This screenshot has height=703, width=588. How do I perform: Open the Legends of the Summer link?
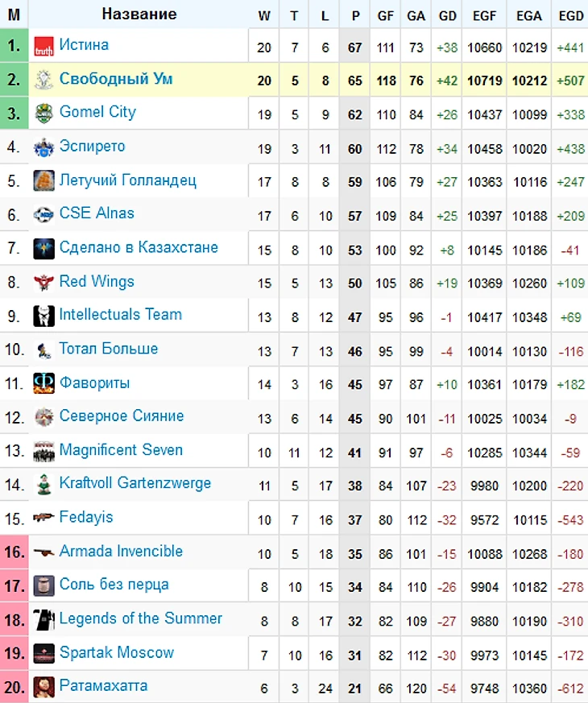141,618
